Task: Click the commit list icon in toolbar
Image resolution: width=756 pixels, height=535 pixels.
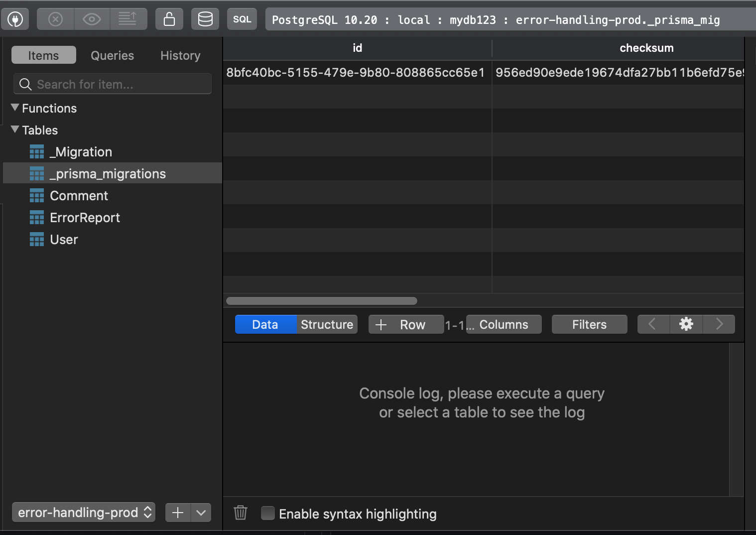Action: click(x=128, y=19)
